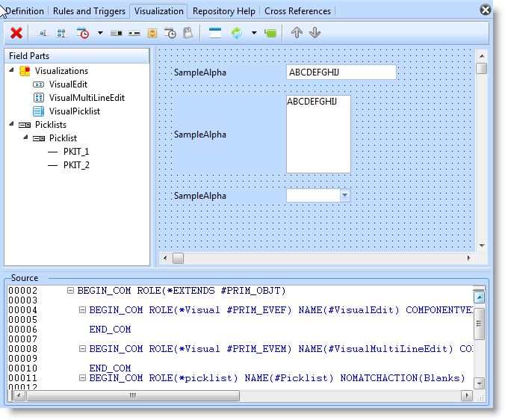505x420 pixels.
Task: Click the gray calendar clock icon
Action: click(170, 33)
